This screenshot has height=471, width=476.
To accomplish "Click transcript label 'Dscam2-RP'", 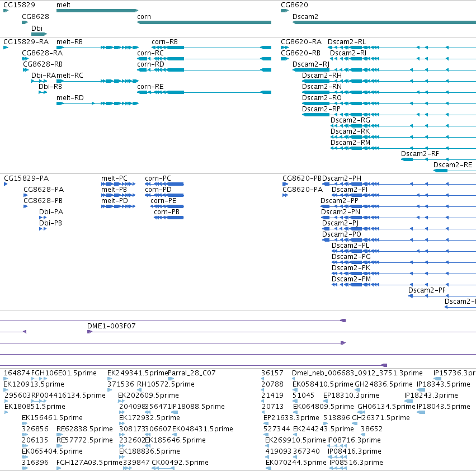I will pos(321,109).
